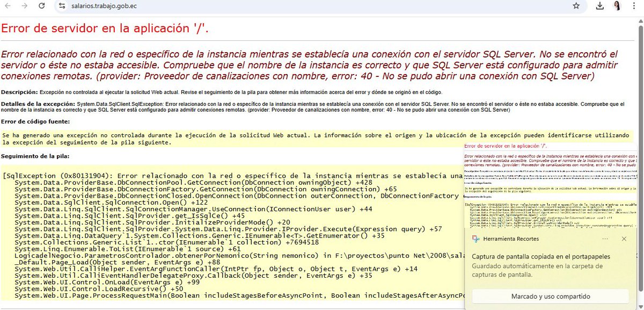Click the 'Descripción:' label
Screen dimensions: 644x310
pos(19,92)
